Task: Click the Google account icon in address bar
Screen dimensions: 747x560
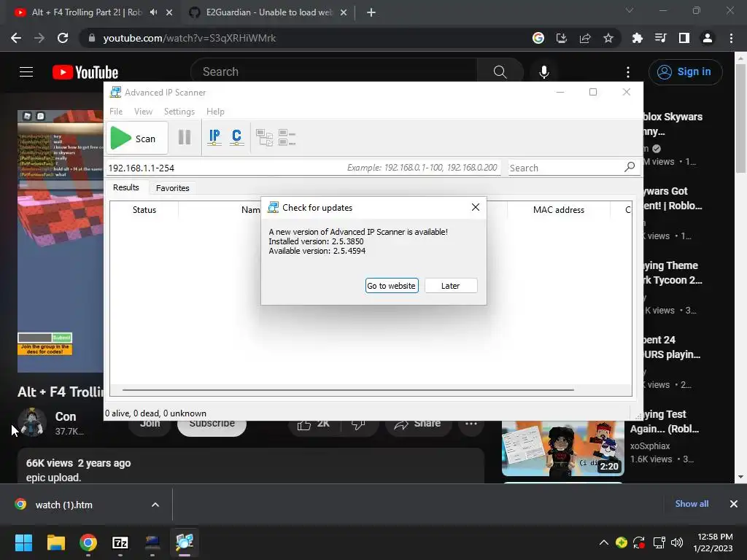Action: [538, 38]
